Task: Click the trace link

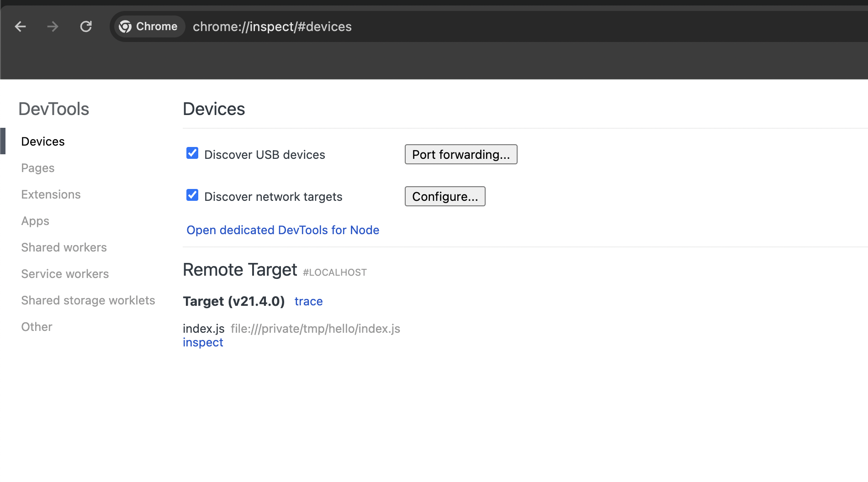Action: 308,301
